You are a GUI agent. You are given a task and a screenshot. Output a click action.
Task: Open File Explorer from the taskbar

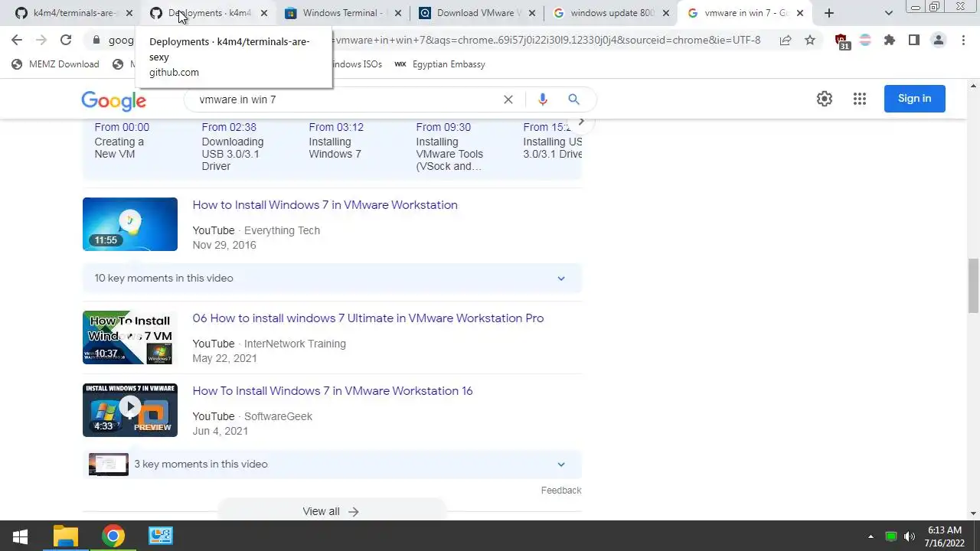(66, 536)
